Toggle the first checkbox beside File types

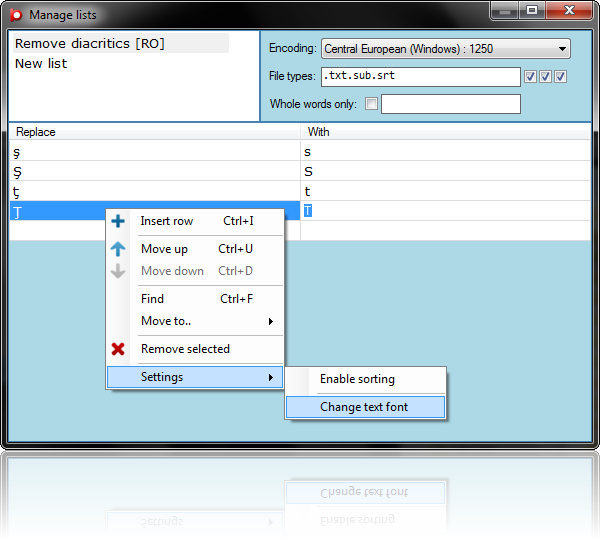coord(531,77)
